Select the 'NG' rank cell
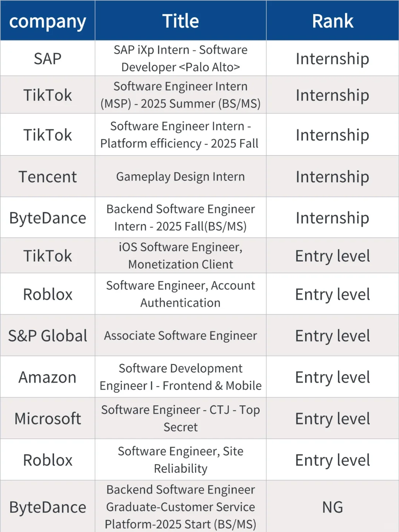This screenshot has width=399, height=532. [x=332, y=507]
